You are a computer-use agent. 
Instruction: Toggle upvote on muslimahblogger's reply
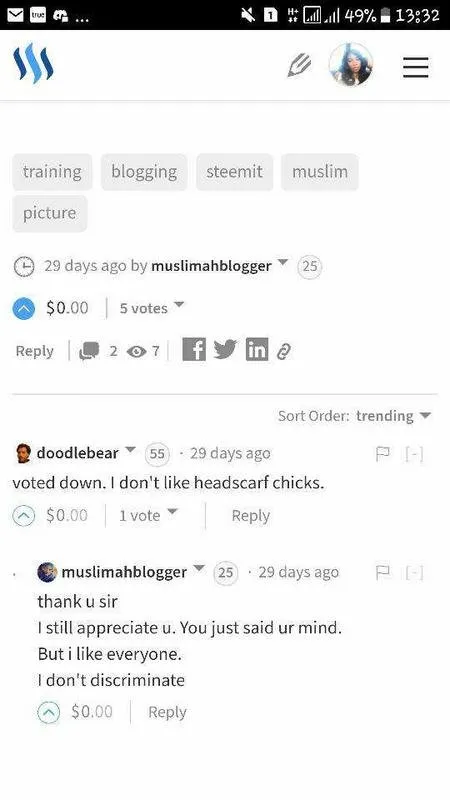point(48,712)
